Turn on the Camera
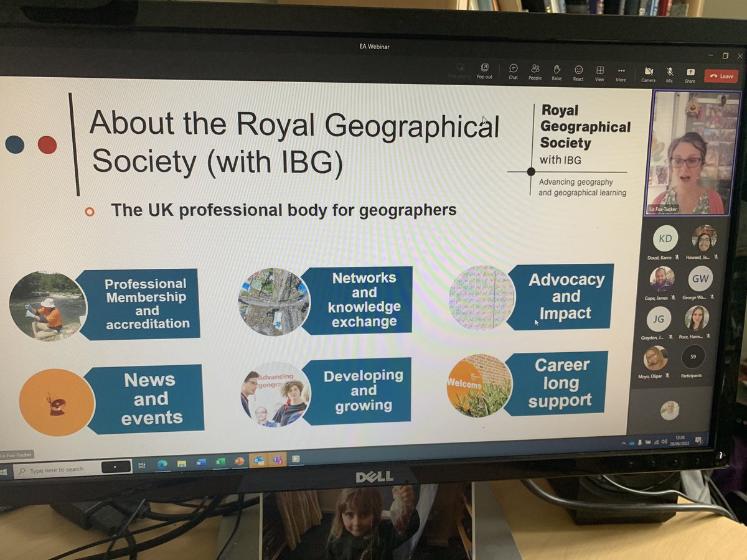 pos(649,75)
